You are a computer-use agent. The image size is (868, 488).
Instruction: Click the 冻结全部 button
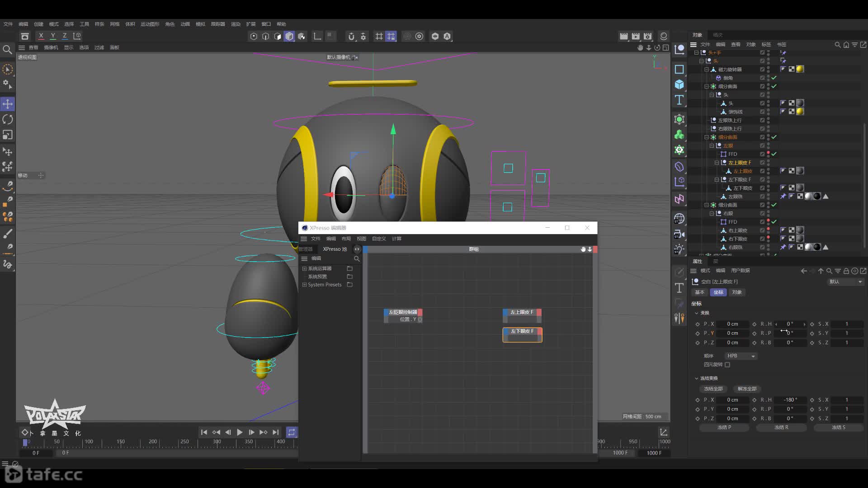click(x=713, y=389)
